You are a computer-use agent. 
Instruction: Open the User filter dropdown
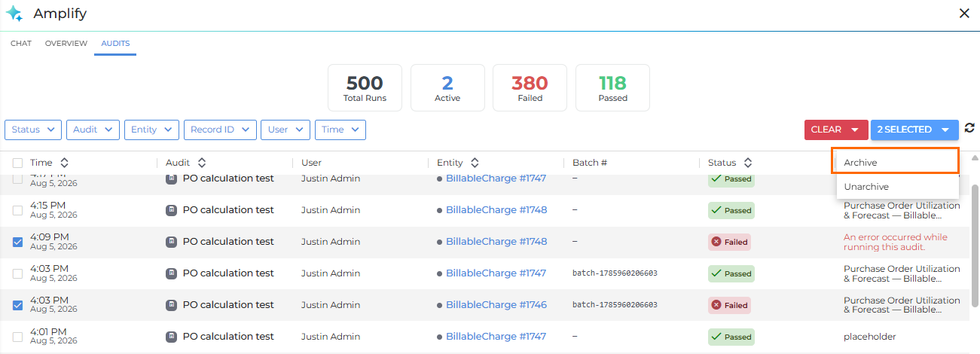pyautogui.click(x=285, y=130)
